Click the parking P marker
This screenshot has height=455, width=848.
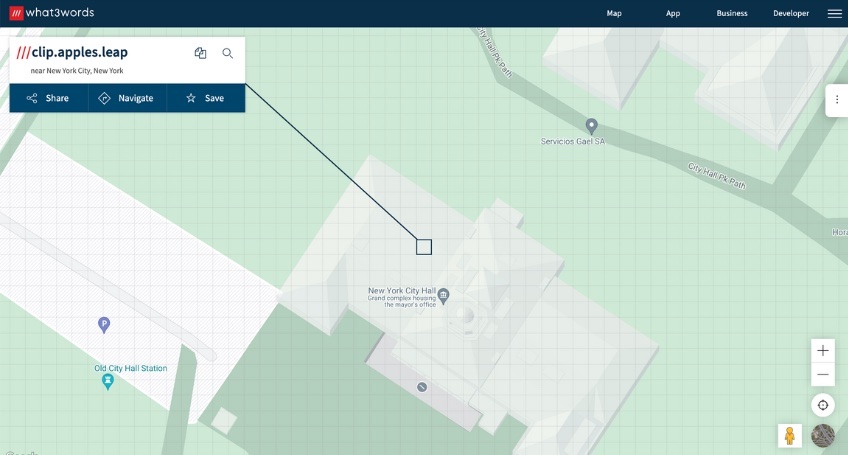pos(104,325)
